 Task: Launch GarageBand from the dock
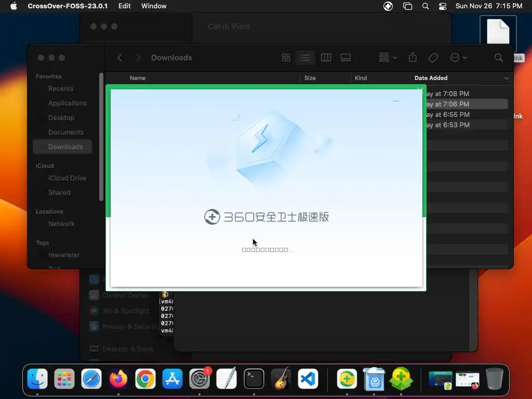click(x=281, y=379)
